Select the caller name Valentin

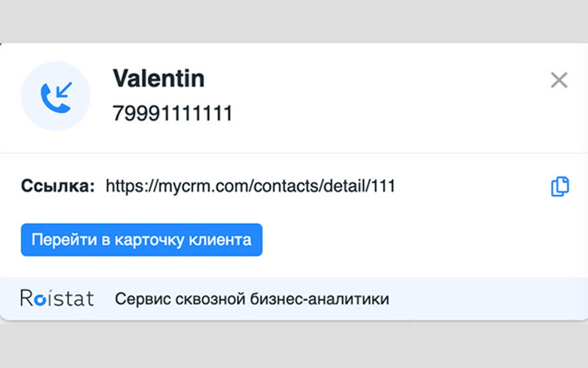(x=160, y=78)
